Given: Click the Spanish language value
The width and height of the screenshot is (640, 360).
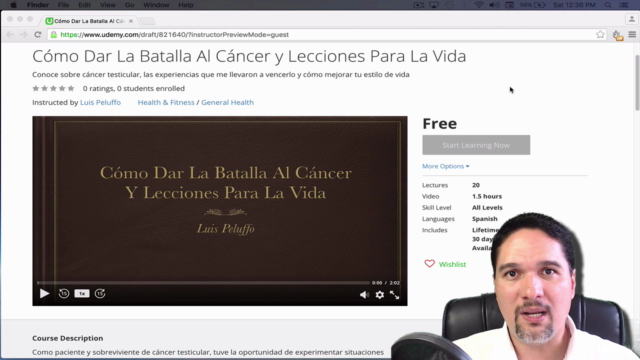Looking at the screenshot, I should pyautogui.click(x=484, y=219).
